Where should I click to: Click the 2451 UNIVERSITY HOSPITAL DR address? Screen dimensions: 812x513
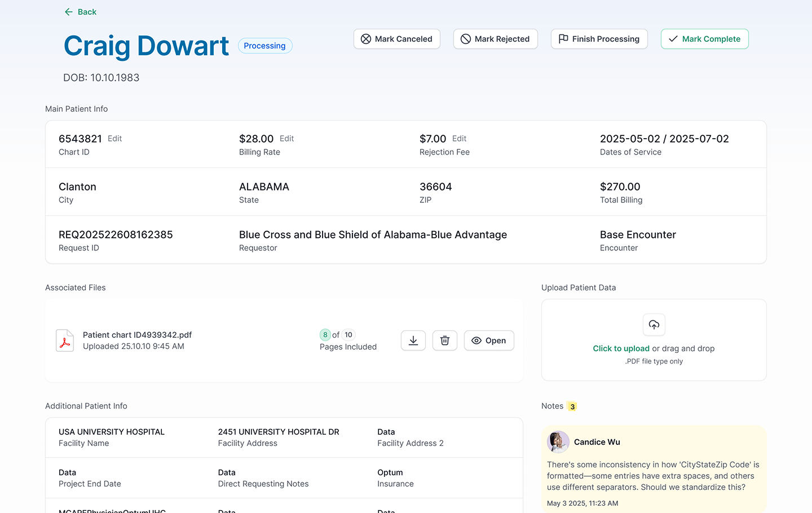279,432
